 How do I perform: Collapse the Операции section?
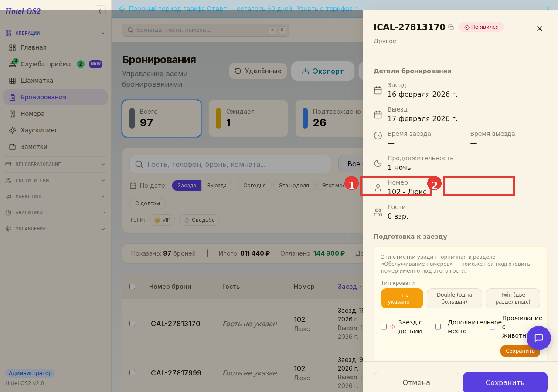coord(55,33)
